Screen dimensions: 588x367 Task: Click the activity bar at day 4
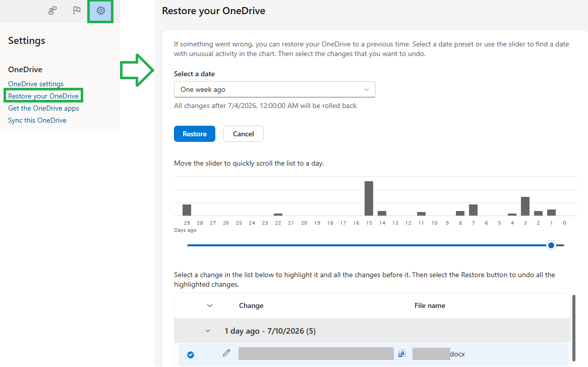[512, 215]
